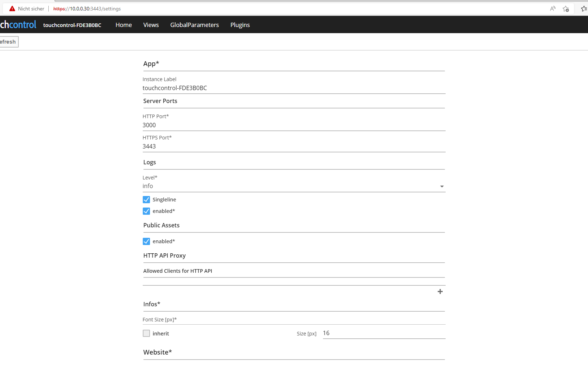
Task: Toggle Public Assets enabled checkbox
Action: click(146, 241)
